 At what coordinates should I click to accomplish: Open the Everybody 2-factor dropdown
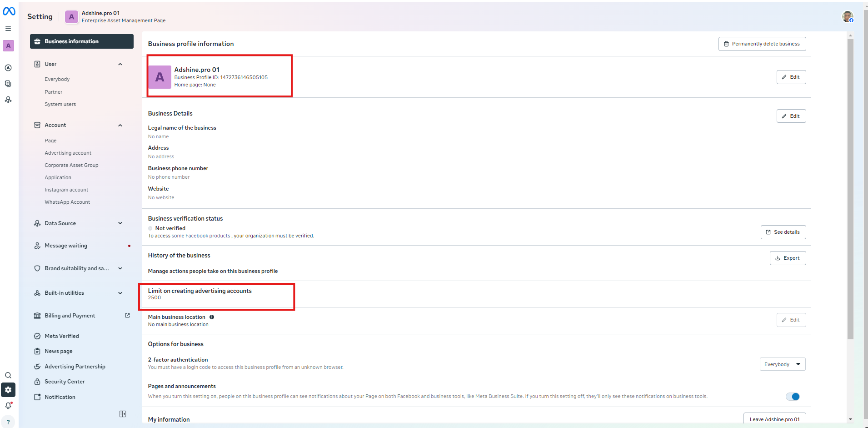click(783, 364)
